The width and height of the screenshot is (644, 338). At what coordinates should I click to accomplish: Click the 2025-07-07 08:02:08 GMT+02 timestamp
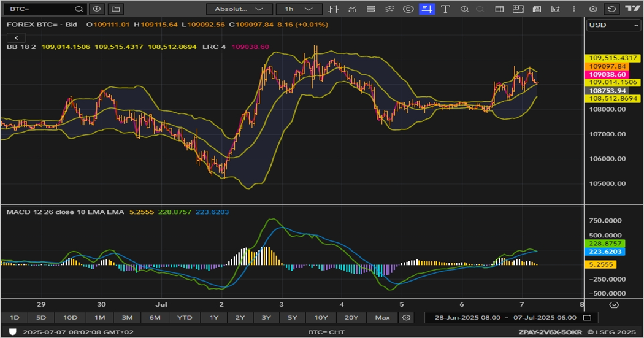click(x=78, y=332)
